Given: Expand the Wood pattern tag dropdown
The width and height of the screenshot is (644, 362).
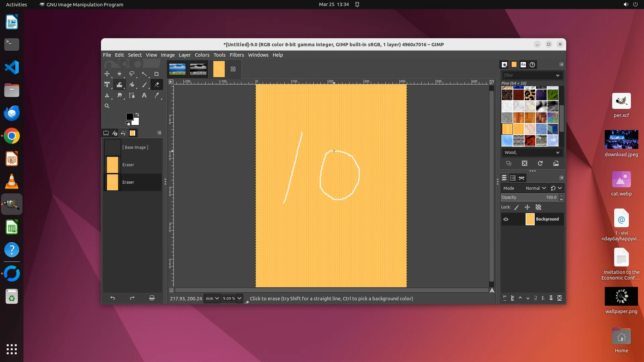Looking at the screenshot, I should pos(557,153).
